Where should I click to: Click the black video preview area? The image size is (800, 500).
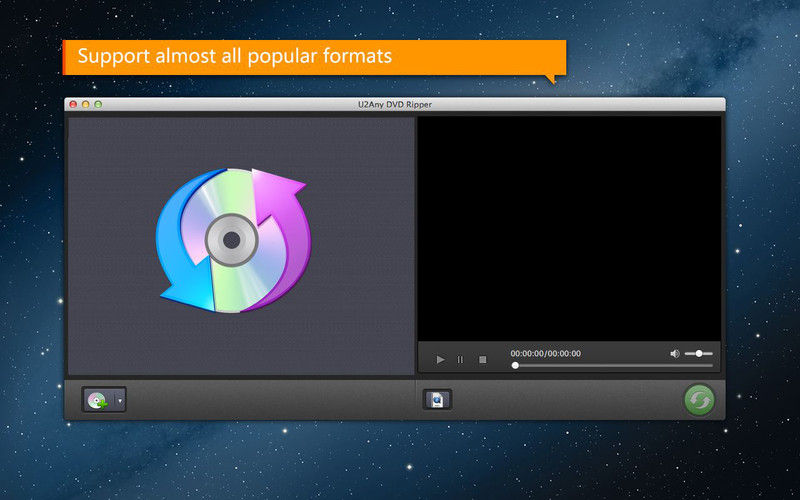(x=569, y=229)
